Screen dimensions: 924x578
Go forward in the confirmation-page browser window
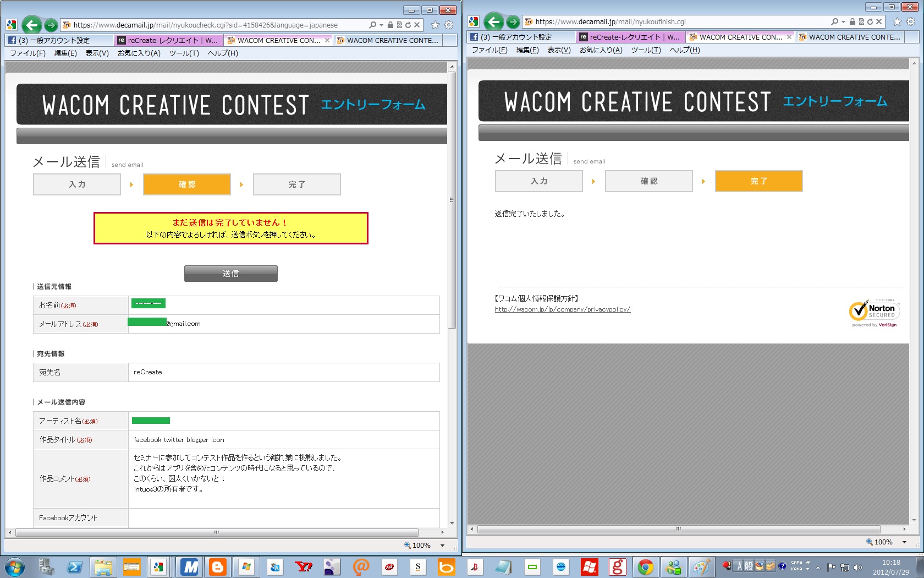click(x=51, y=25)
